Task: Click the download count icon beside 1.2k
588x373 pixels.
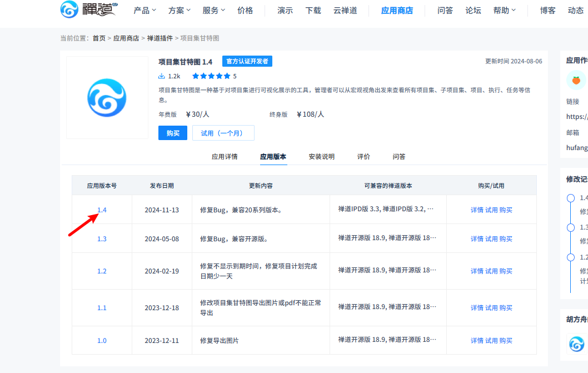Action: tap(161, 76)
